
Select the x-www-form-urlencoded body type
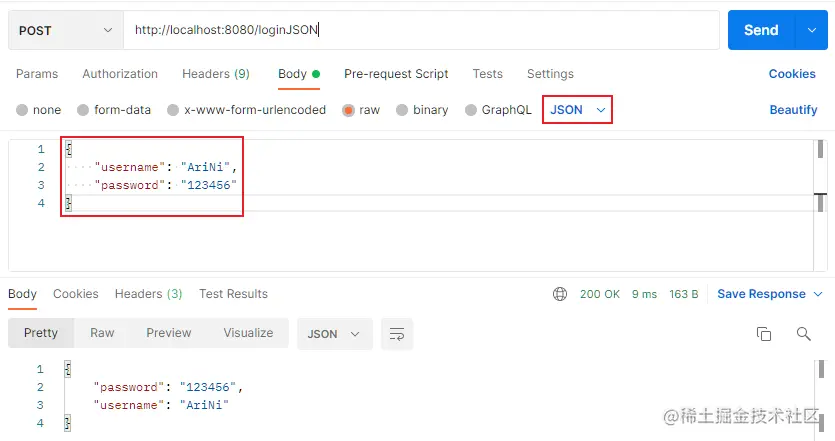(246, 110)
